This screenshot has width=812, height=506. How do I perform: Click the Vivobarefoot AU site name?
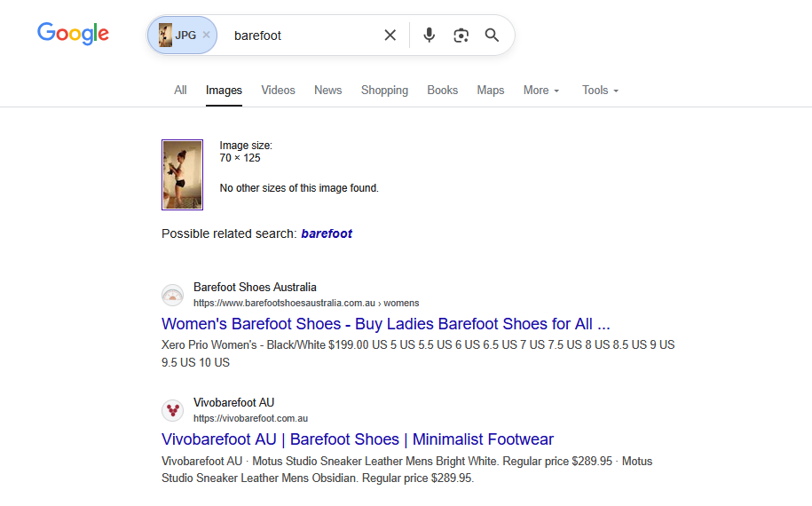[234, 402]
